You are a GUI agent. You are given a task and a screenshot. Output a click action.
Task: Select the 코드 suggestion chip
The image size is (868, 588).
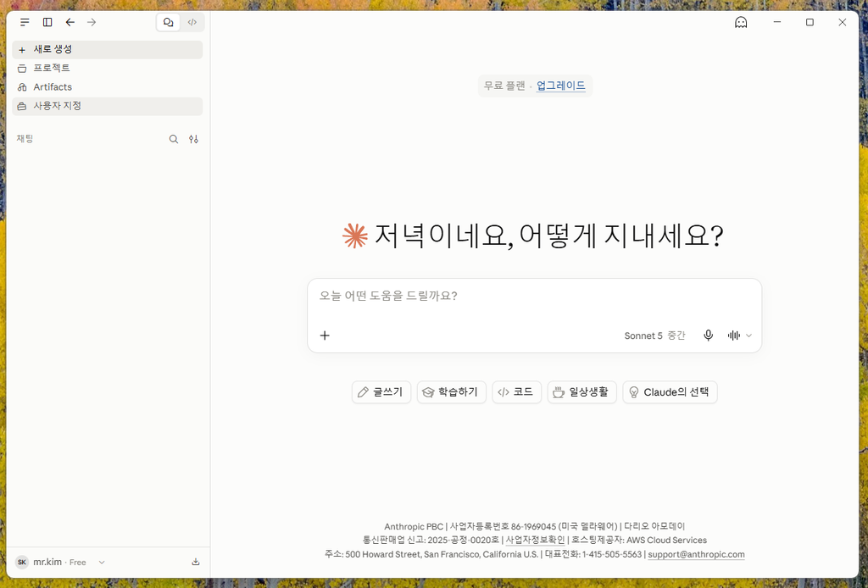(516, 392)
